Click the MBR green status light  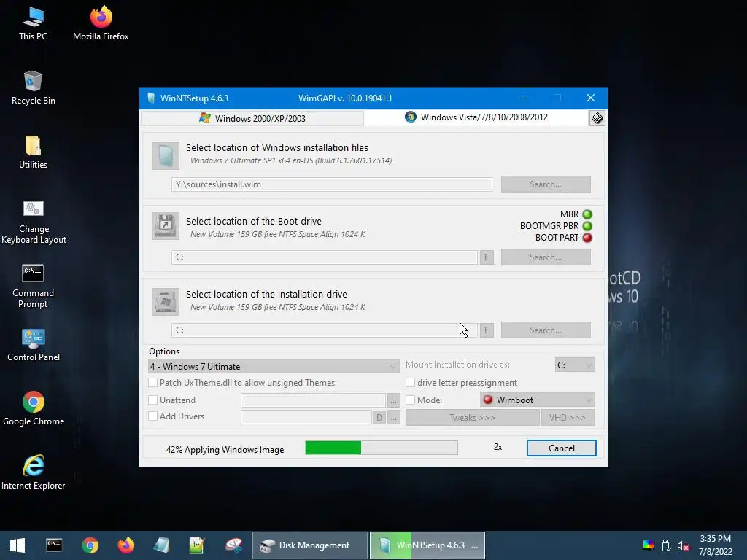(x=587, y=214)
